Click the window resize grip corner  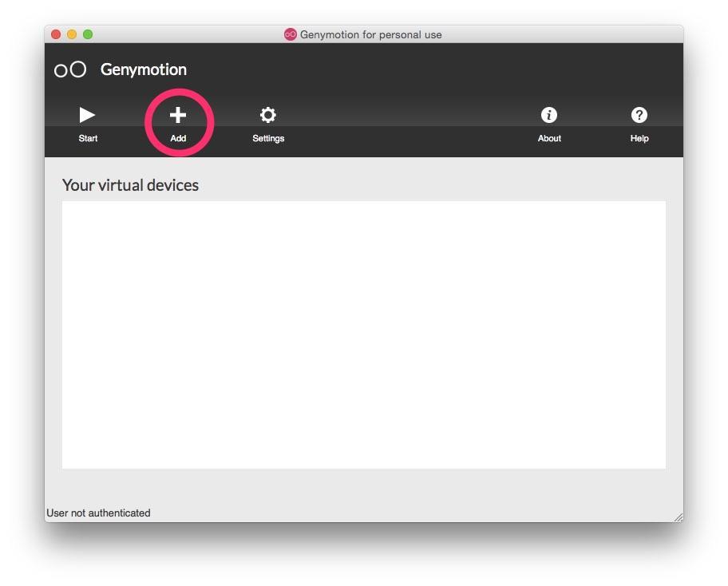(679, 517)
